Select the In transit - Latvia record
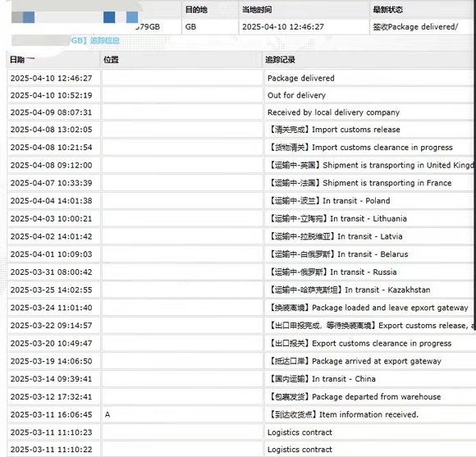Image resolution: width=476 pixels, height=457 pixels. (336, 236)
